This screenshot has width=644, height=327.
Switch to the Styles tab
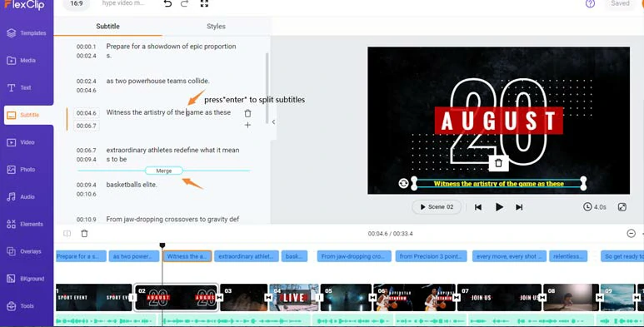click(216, 27)
